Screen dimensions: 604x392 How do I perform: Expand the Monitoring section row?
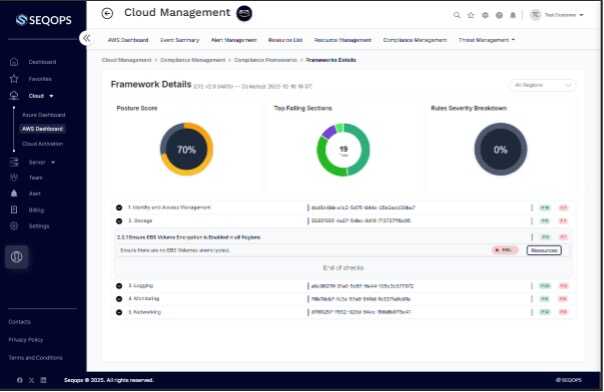coord(119,299)
